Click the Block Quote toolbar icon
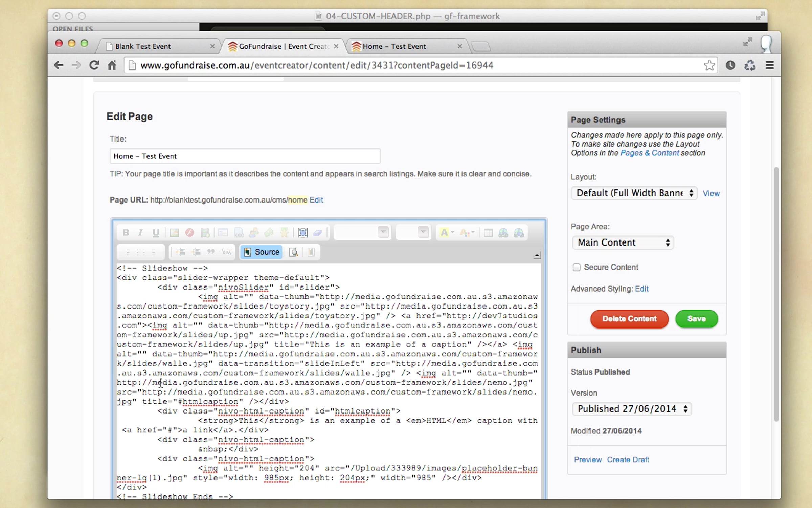 [x=211, y=252]
